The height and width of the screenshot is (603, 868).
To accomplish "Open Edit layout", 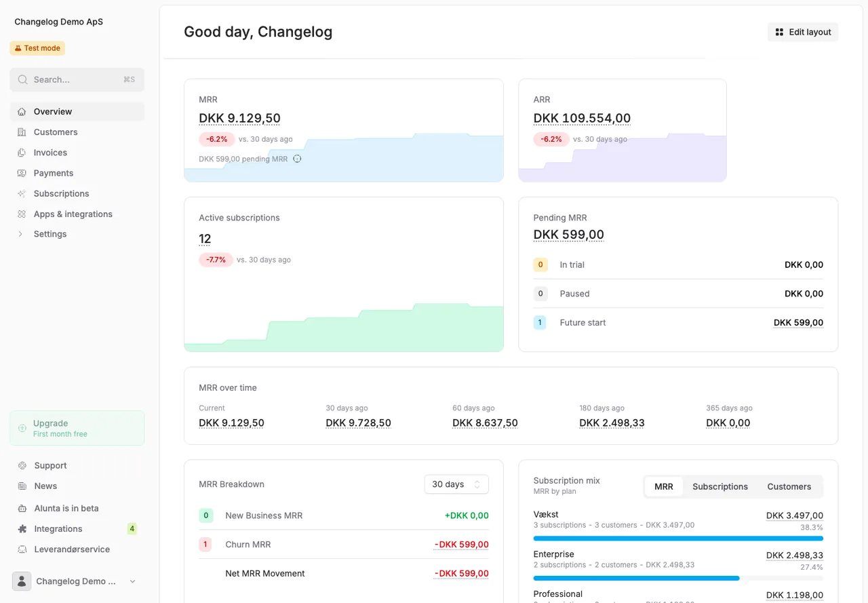I will pyautogui.click(x=803, y=32).
